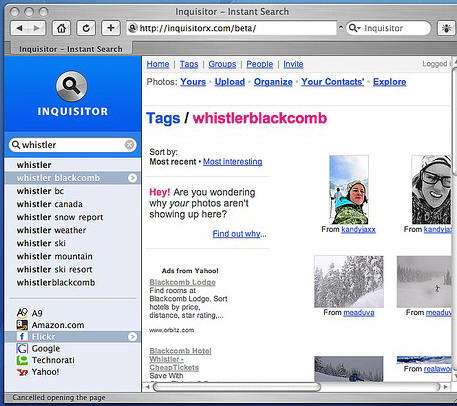The image size is (457, 406).
Task: Choose the Technorati search engine icon
Action: [x=22, y=360]
